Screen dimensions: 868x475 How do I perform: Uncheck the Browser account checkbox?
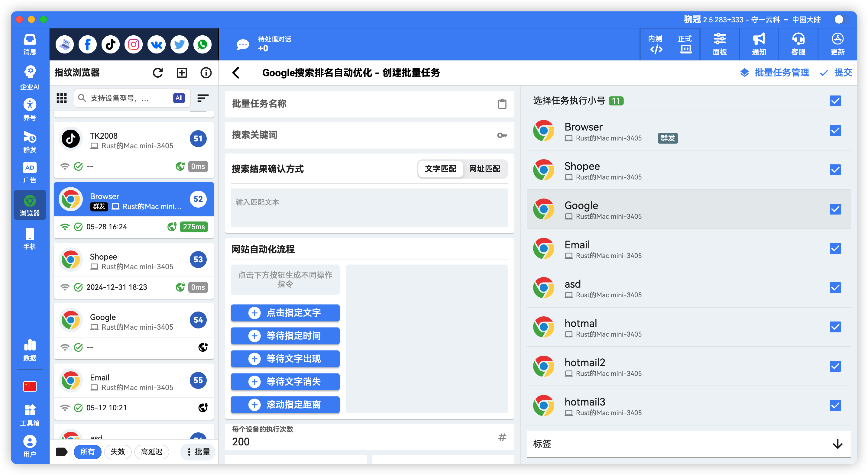pos(835,131)
